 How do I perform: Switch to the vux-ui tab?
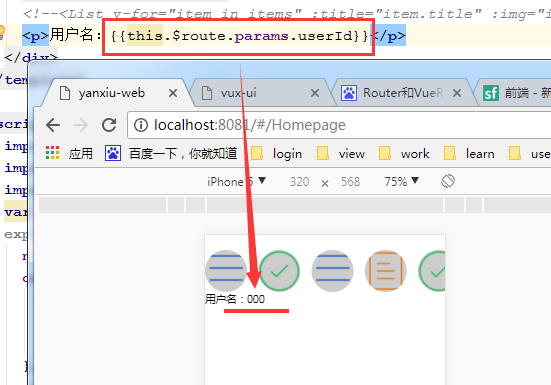pos(239,93)
